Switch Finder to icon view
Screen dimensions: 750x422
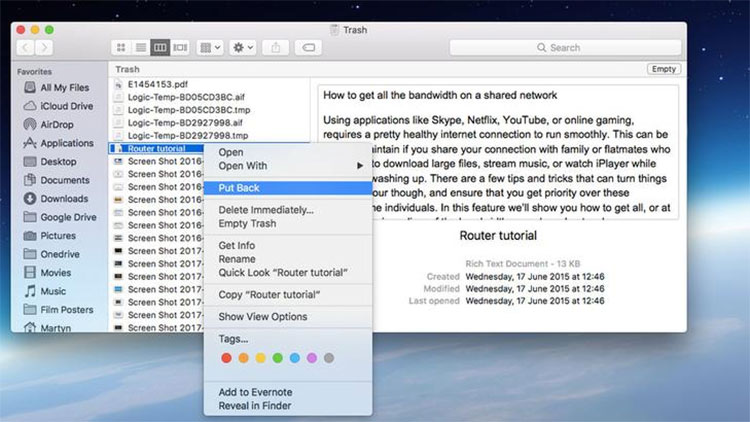point(121,47)
